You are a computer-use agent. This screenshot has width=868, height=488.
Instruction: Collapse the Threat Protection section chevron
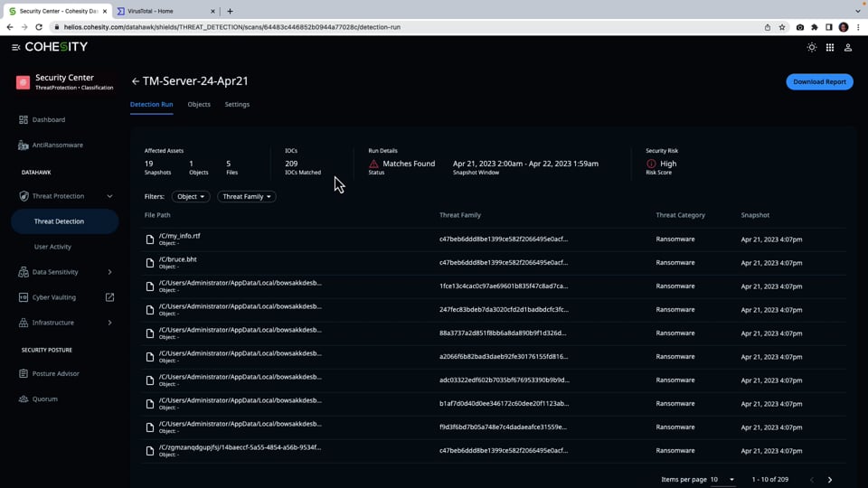pyautogui.click(x=109, y=196)
